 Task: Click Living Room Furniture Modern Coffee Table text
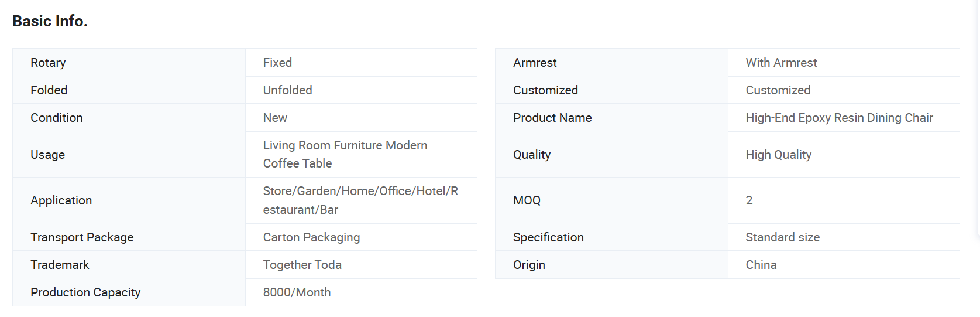pos(345,154)
